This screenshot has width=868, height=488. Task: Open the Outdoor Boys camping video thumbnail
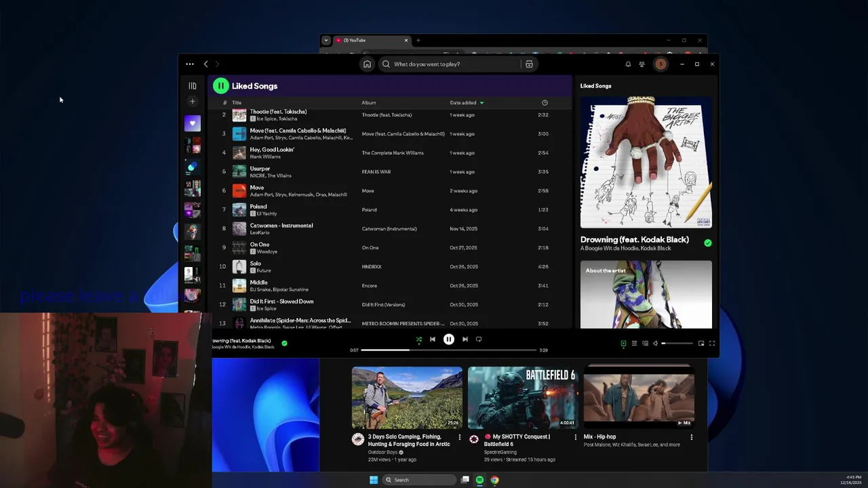(x=407, y=398)
